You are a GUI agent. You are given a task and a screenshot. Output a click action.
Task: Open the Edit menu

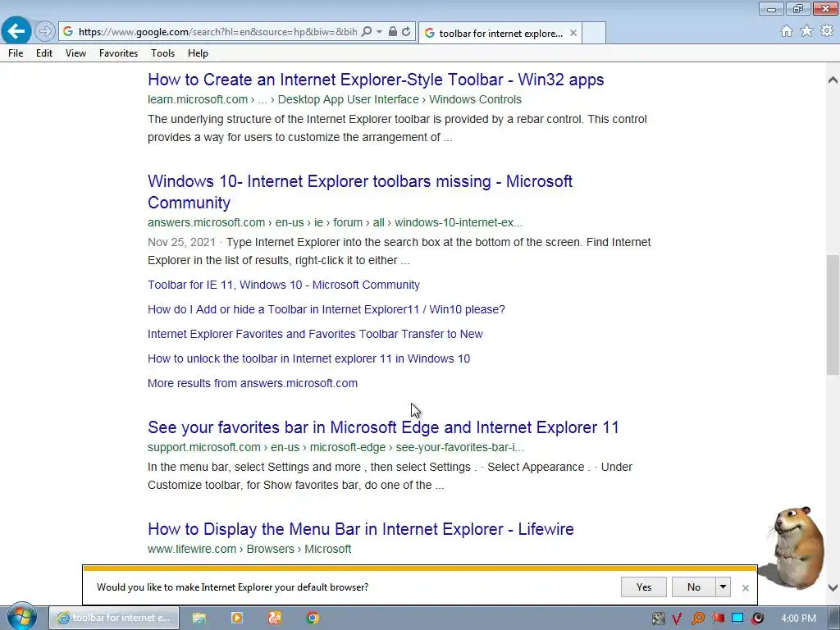(44, 53)
